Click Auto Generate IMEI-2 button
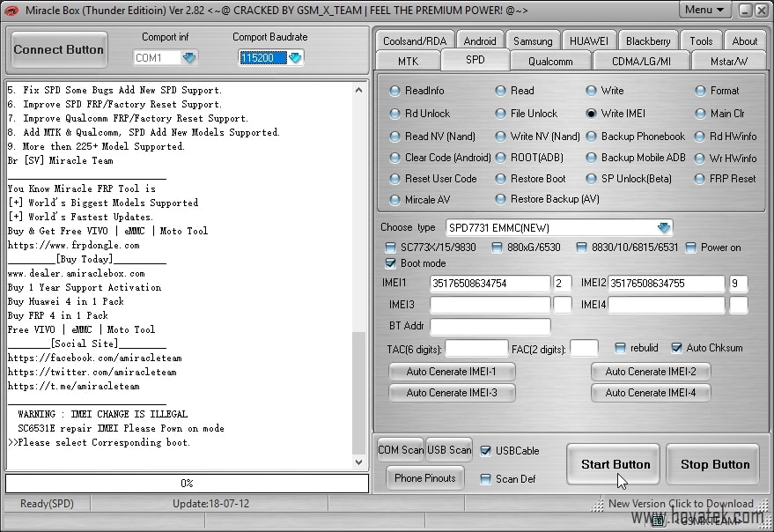The height and width of the screenshot is (532, 774). coord(651,372)
